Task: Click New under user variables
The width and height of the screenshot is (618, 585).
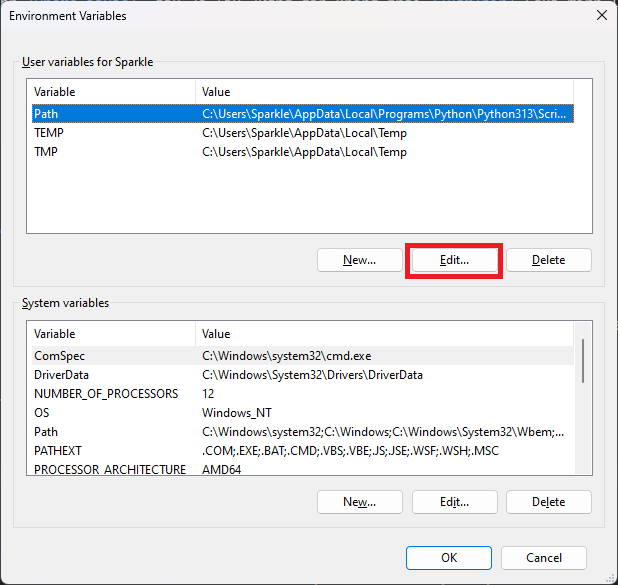Action: pos(359,260)
